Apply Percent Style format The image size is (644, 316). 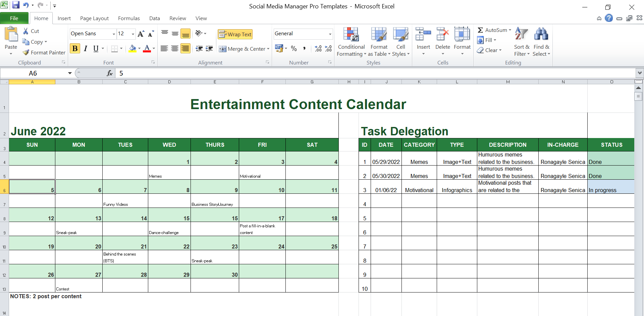(294, 49)
